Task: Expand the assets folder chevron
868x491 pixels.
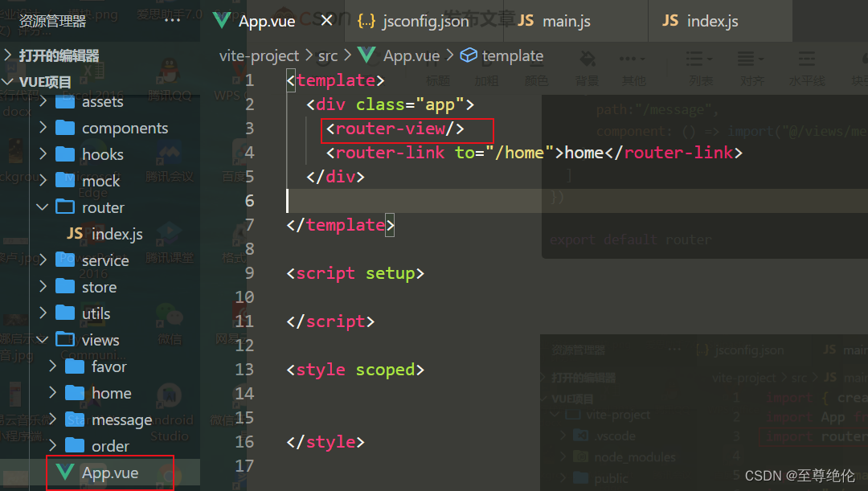Action: click(x=43, y=101)
